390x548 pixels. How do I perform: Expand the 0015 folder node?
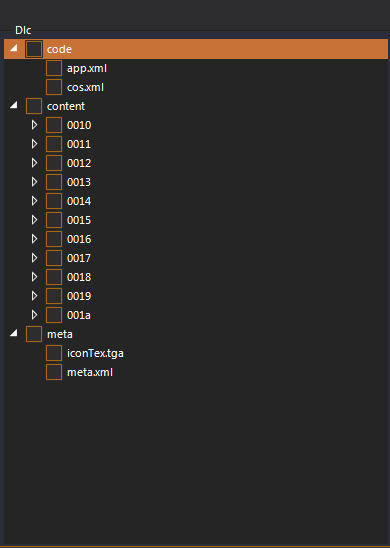pyautogui.click(x=34, y=220)
